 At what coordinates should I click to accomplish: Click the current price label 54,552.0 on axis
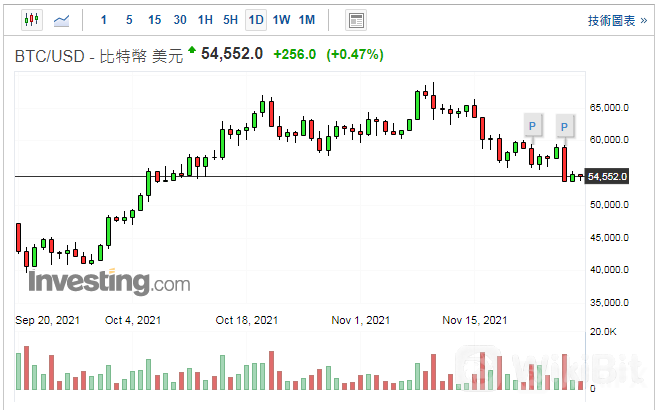(607, 177)
